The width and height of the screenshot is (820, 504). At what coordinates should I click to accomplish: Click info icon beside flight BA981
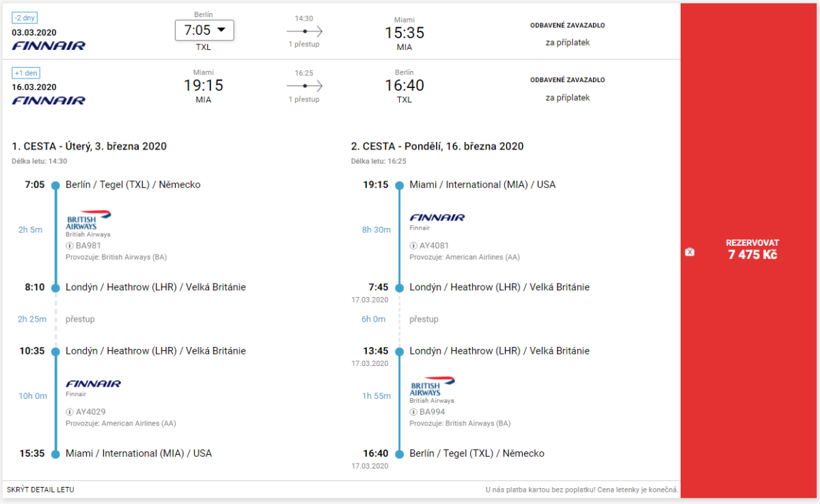(x=70, y=246)
